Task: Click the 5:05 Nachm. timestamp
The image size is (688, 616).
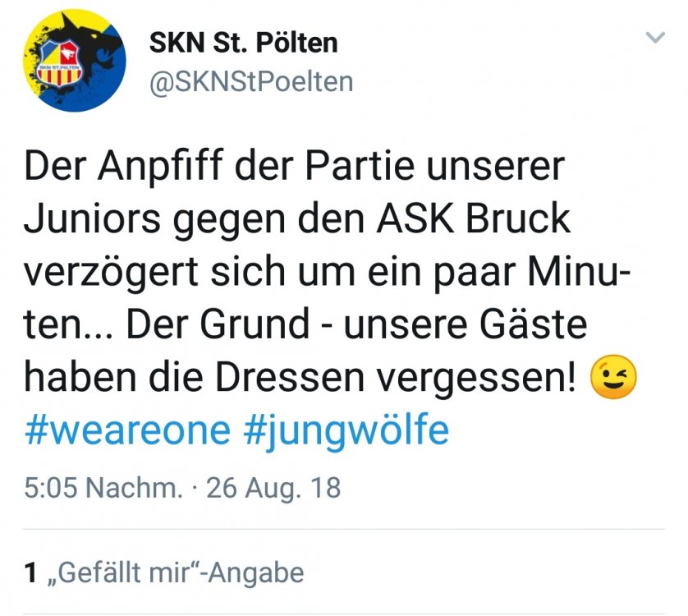Action: 103,487
